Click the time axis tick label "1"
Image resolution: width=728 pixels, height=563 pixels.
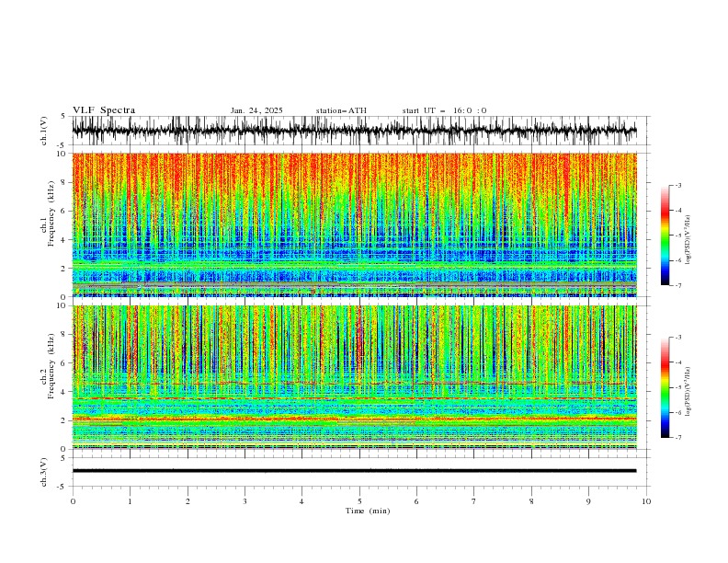pos(130,501)
